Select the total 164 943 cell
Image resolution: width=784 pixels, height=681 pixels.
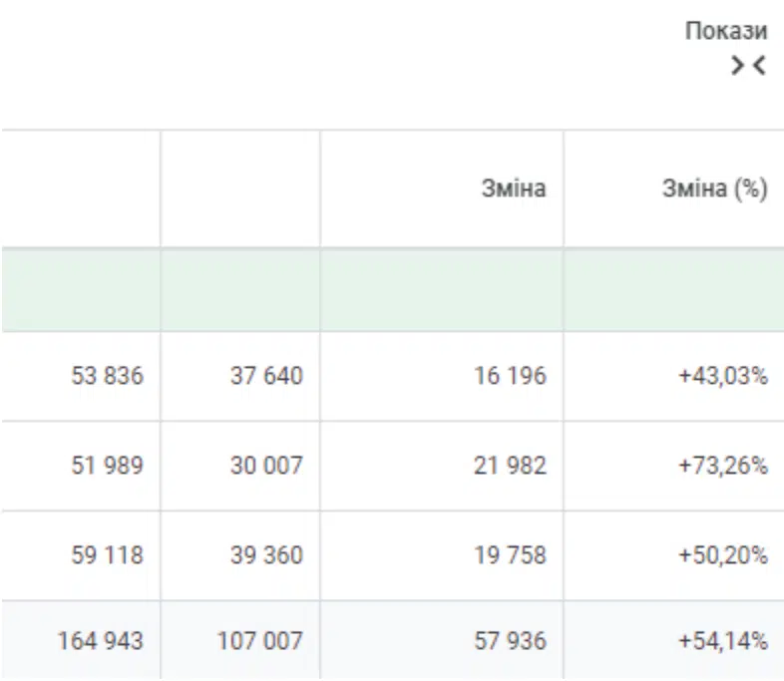click(x=100, y=640)
